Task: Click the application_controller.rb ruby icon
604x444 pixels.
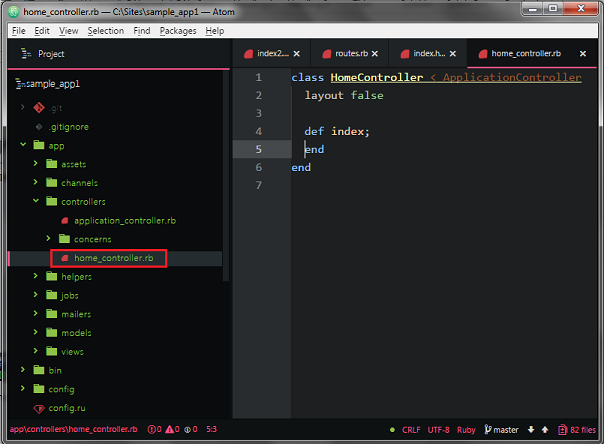Action: click(x=65, y=221)
